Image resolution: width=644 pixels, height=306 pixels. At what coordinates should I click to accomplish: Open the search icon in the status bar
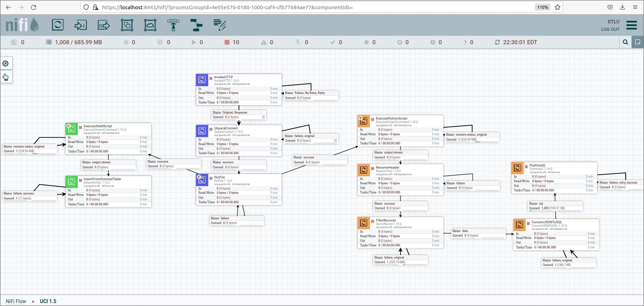pyautogui.click(x=625, y=42)
